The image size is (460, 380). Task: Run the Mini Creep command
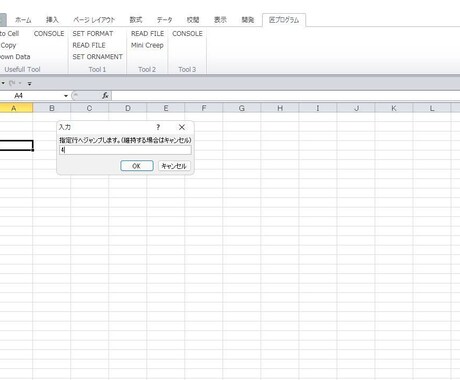[x=147, y=45]
